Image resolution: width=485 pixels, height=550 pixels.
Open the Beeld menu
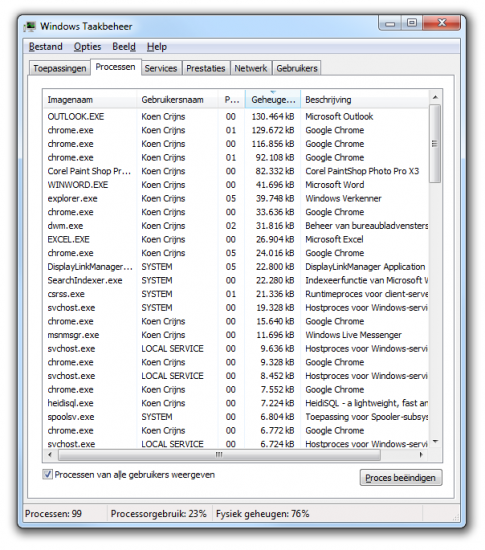point(124,47)
